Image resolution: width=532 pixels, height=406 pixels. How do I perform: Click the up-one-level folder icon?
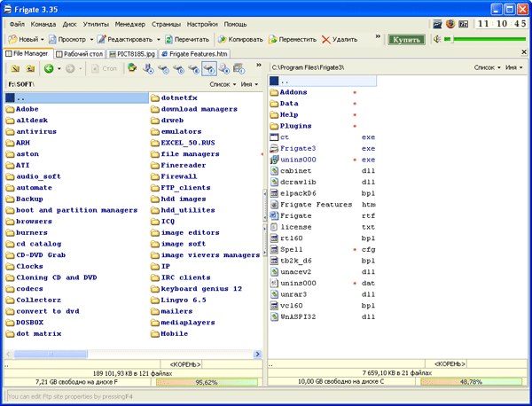29,68
